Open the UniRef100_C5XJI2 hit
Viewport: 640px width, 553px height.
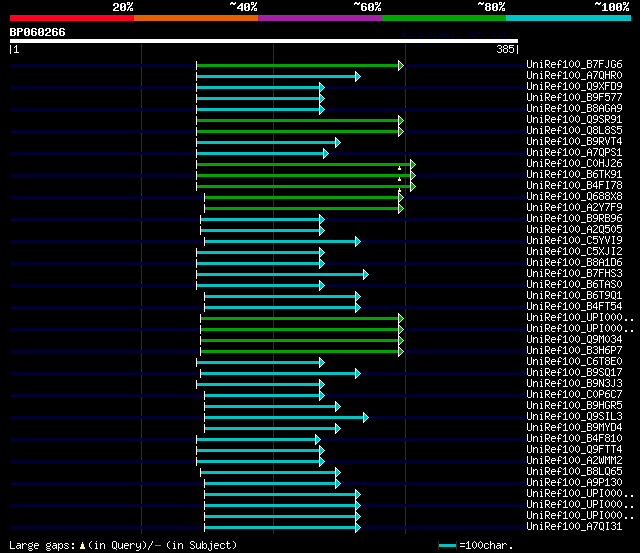(x=574, y=252)
